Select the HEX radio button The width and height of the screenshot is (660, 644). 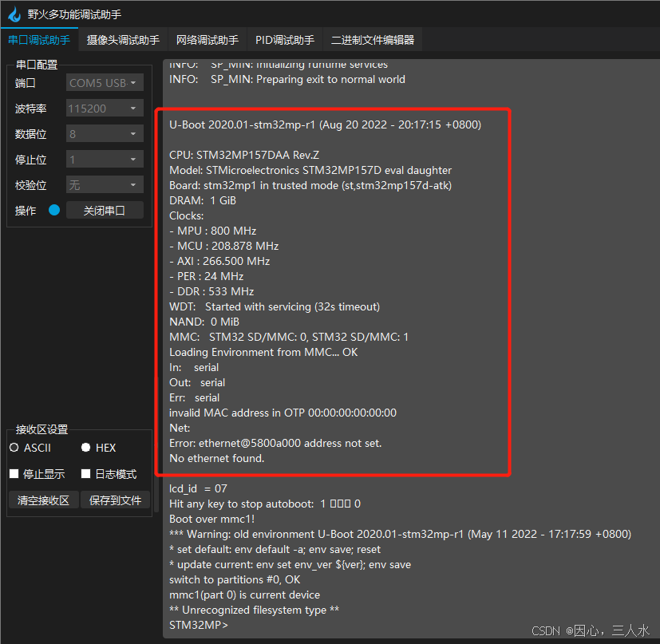(86, 448)
